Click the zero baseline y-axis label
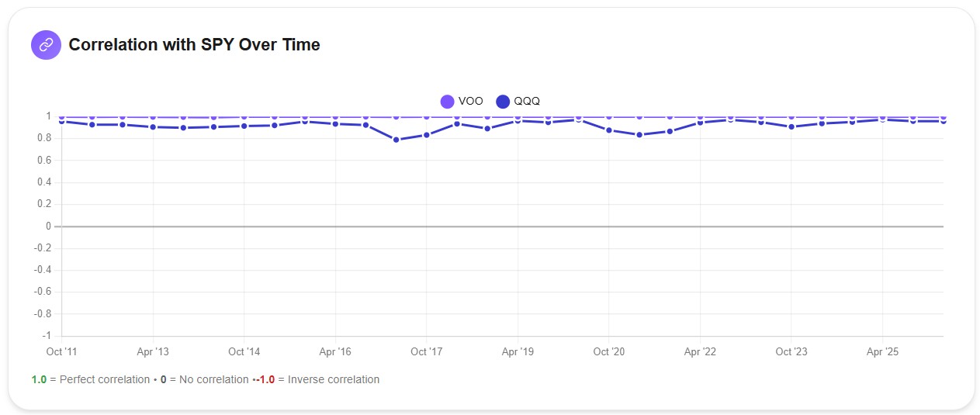 48,227
